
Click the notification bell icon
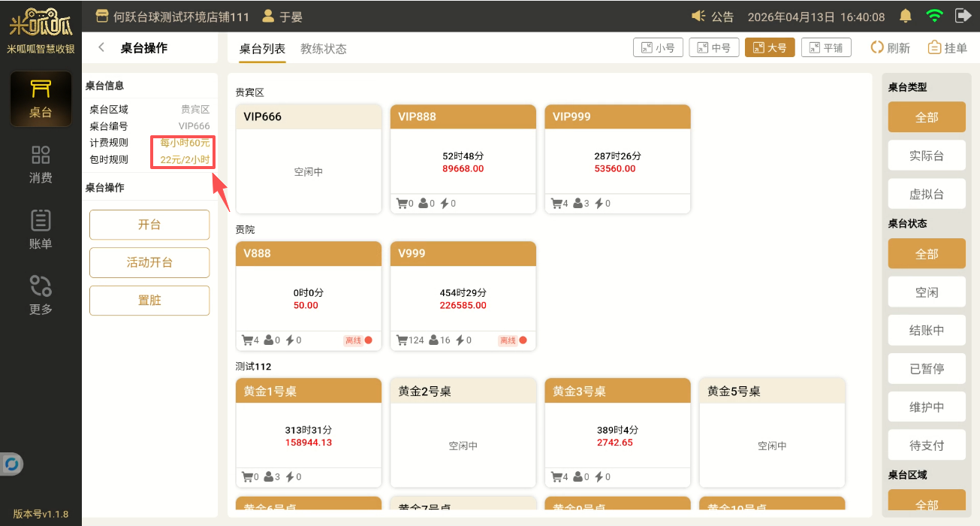coord(906,16)
